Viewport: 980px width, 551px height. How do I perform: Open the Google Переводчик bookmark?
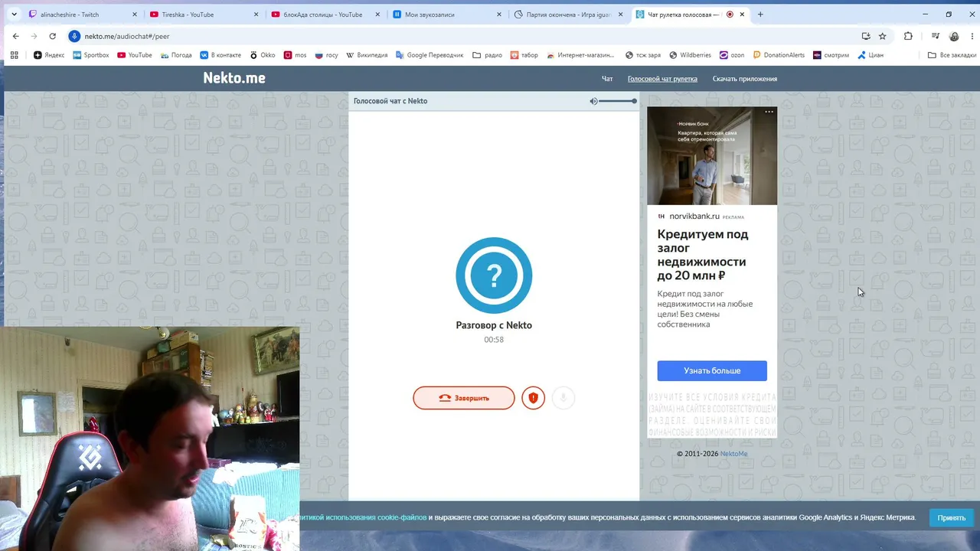click(430, 55)
